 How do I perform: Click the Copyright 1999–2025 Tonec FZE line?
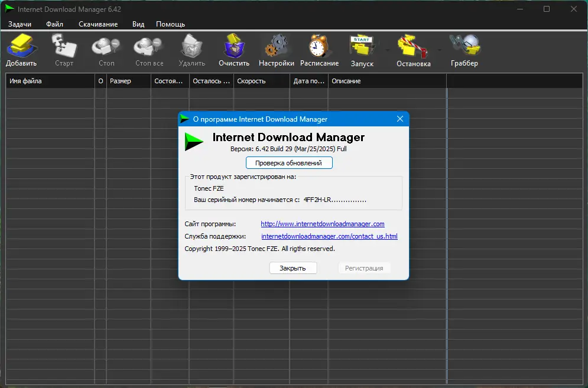coord(259,249)
